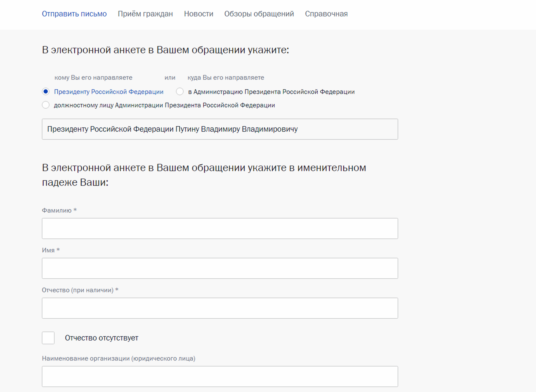Focus the Имя text field
The height and width of the screenshot is (392, 536).
(220, 268)
